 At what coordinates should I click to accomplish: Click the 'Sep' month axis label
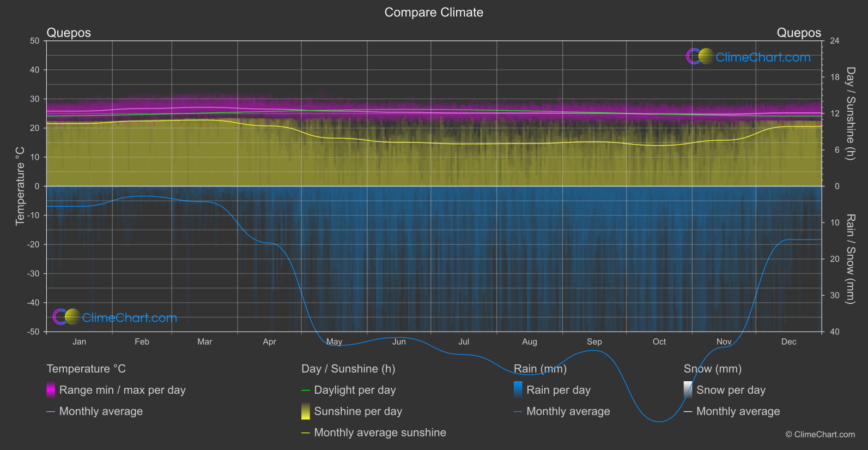(x=594, y=341)
